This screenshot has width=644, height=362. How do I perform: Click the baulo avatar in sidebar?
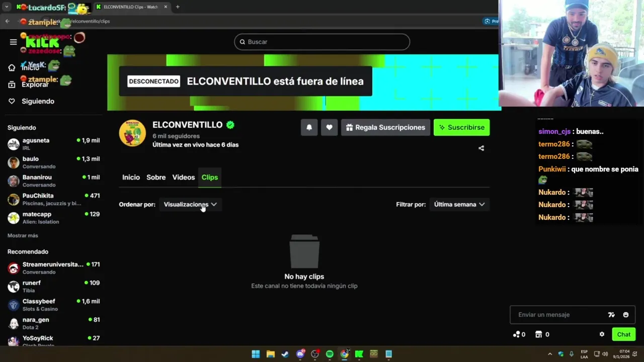(14, 162)
